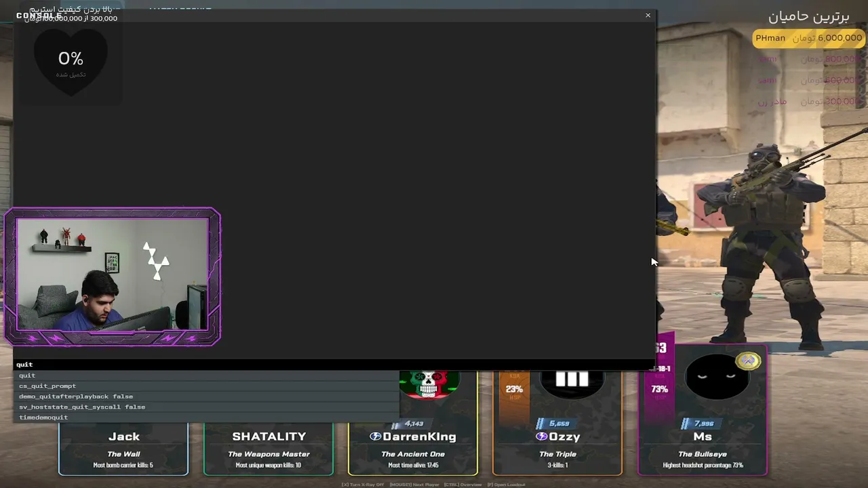Click the CONSOLE title label
The width and height of the screenshot is (868, 488).
(39, 16)
